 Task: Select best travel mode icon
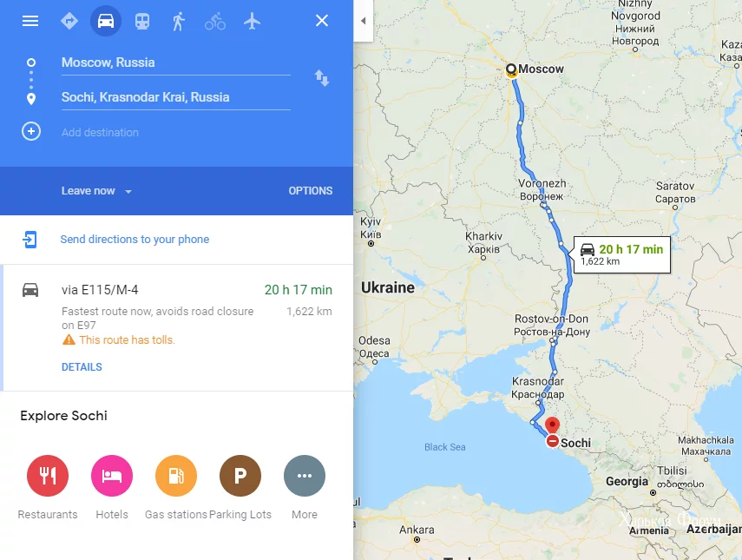coord(69,21)
